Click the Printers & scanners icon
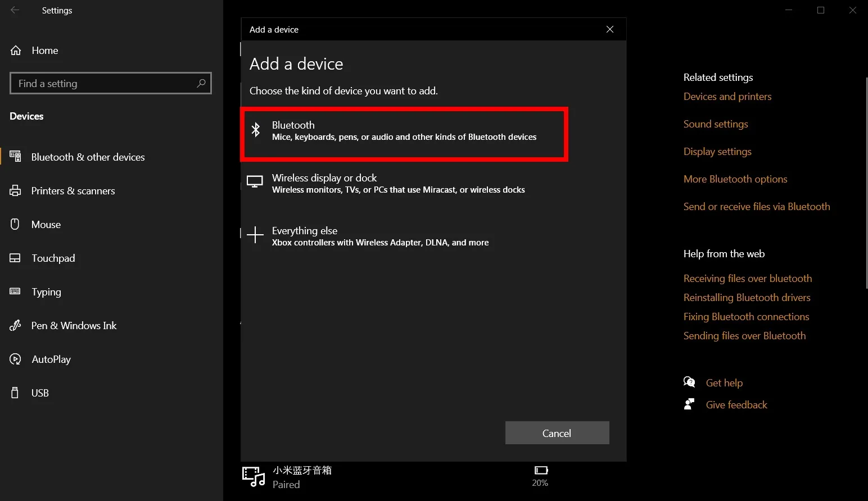 point(15,191)
